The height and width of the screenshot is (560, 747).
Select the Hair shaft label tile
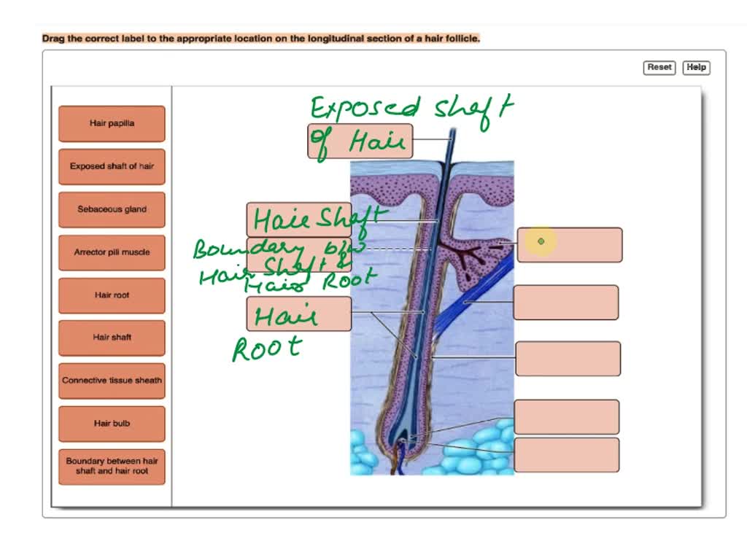tap(111, 338)
